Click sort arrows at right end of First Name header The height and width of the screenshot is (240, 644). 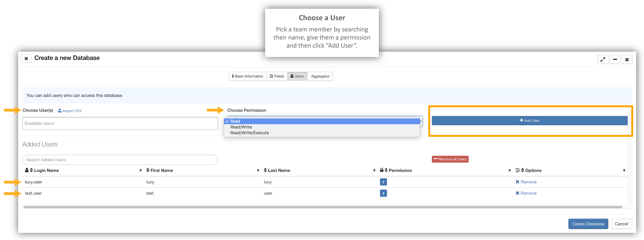[x=258, y=170]
